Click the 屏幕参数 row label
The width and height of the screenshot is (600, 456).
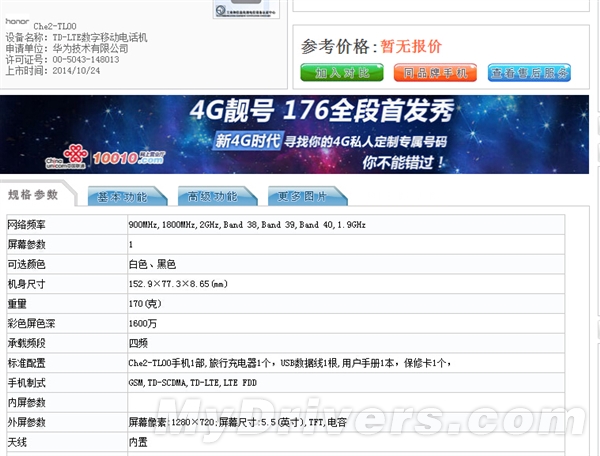pyautogui.click(x=26, y=244)
